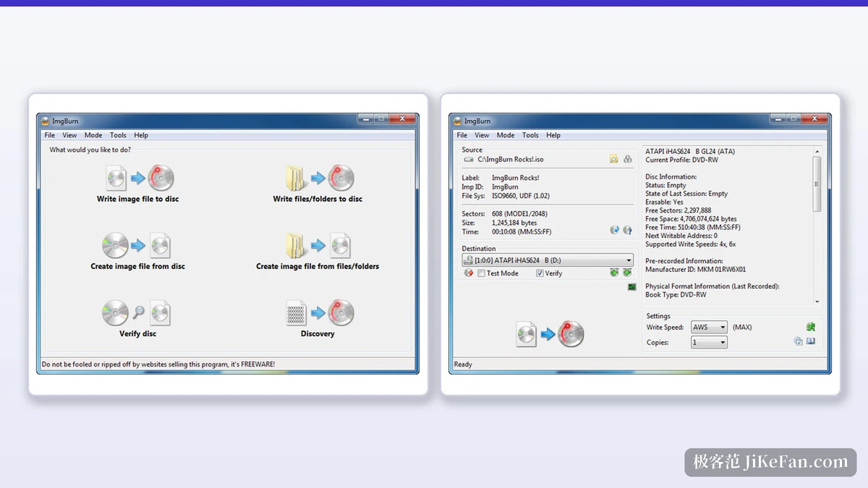Image resolution: width=868 pixels, height=488 pixels.
Task: Click the disc info panel scrollbar thumb
Action: (x=817, y=184)
